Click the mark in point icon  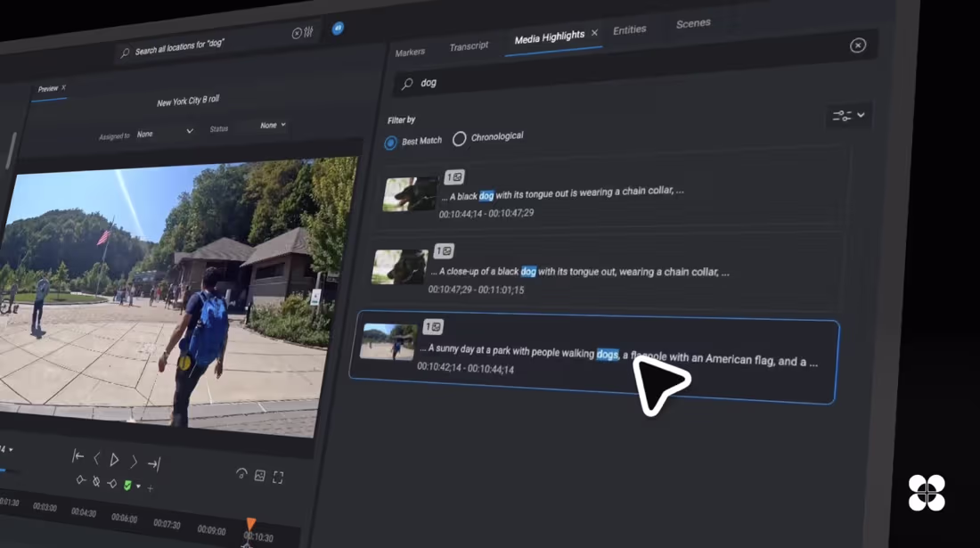pos(80,480)
